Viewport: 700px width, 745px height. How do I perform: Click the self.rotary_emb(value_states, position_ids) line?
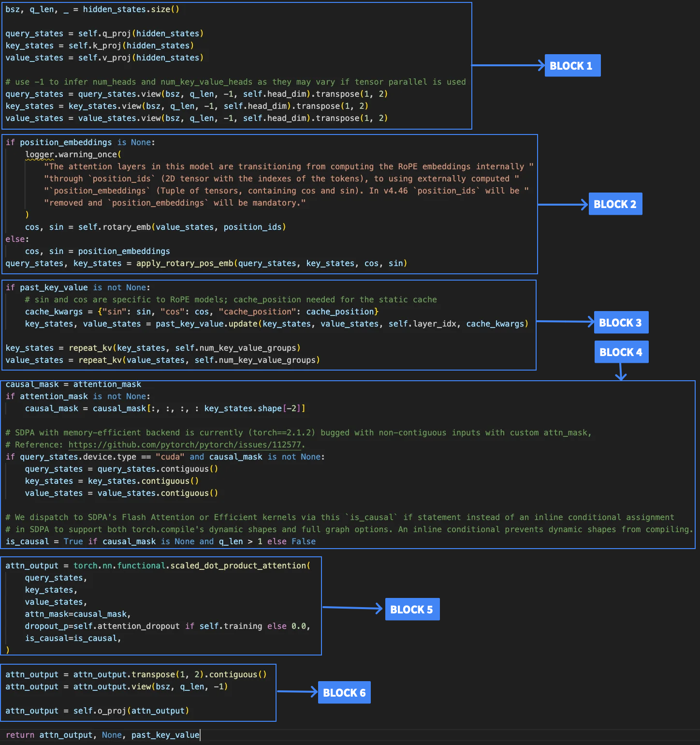click(155, 227)
